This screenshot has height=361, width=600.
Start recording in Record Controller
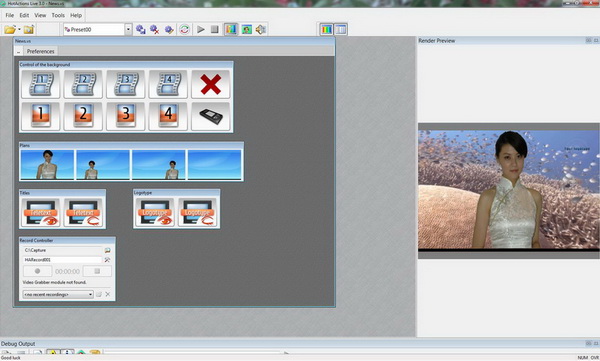coord(38,271)
